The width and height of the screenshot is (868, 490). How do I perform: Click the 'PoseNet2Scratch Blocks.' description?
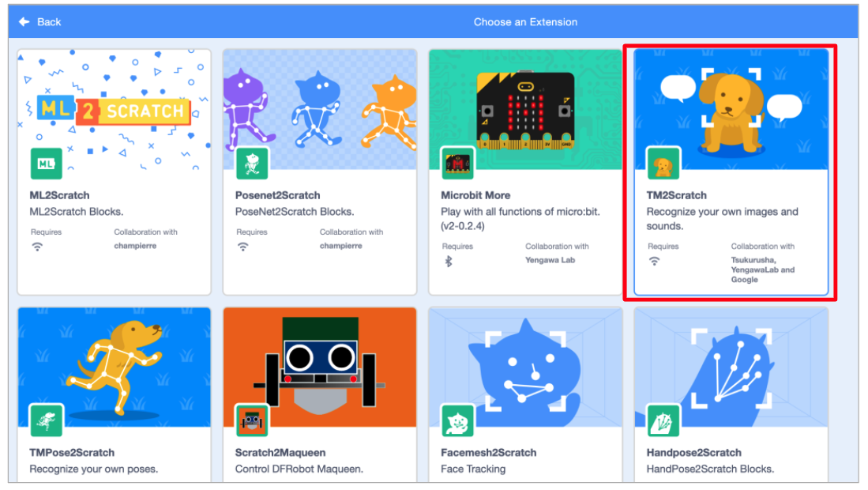point(295,212)
